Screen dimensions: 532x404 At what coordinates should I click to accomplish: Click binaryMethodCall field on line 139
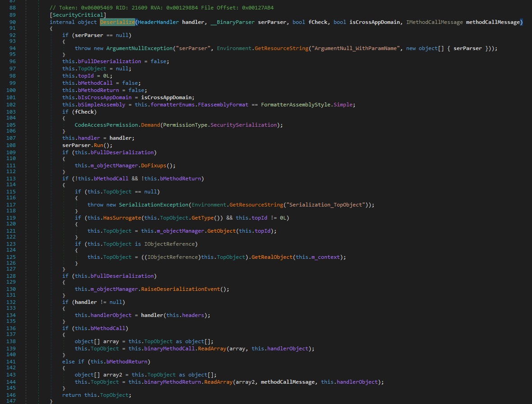170,349
